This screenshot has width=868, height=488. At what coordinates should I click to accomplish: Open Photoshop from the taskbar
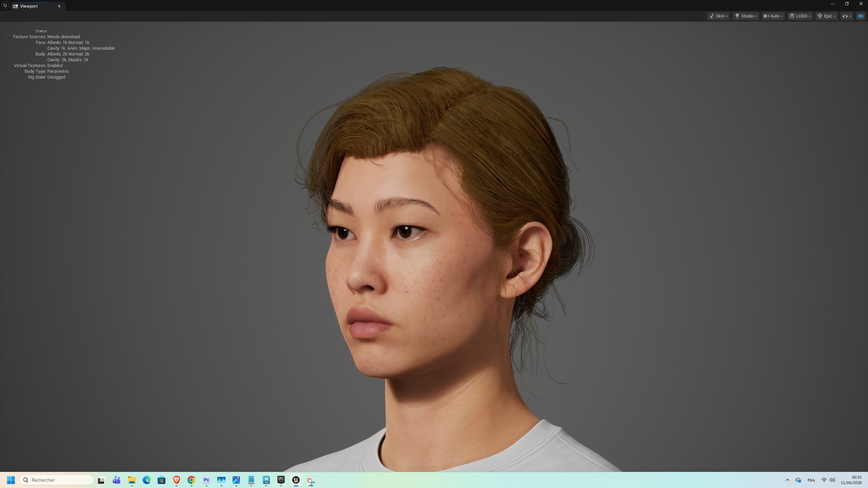(206, 480)
